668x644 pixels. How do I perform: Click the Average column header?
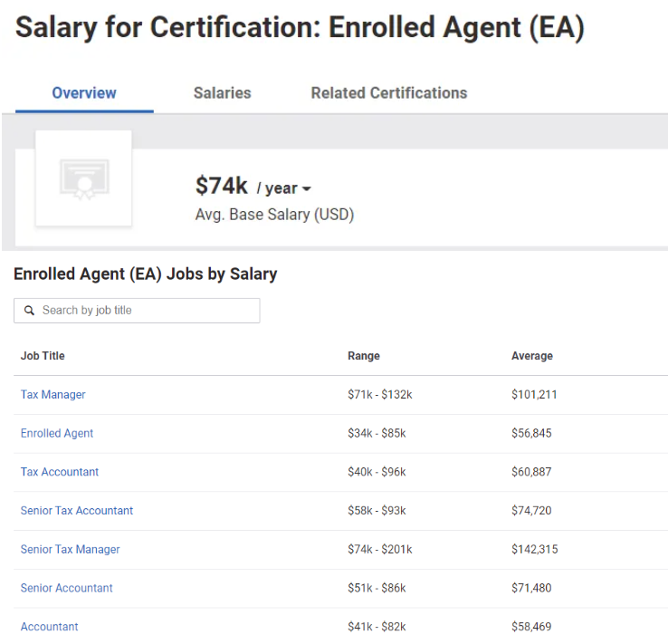532,356
